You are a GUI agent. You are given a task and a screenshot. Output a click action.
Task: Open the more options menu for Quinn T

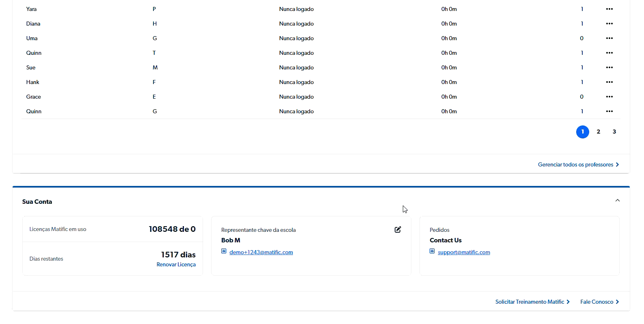tap(609, 53)
